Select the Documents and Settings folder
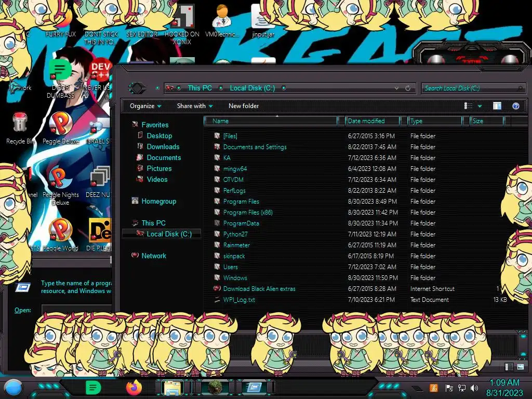Viewport: 532px width, 399px height. tap(255, 147)
